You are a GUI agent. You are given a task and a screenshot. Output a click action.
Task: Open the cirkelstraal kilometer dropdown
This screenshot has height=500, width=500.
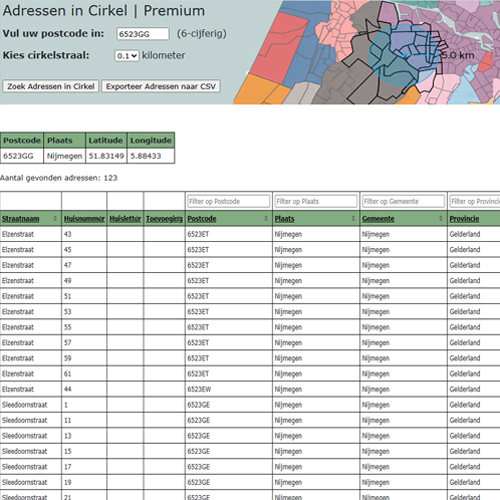[127, 56]
